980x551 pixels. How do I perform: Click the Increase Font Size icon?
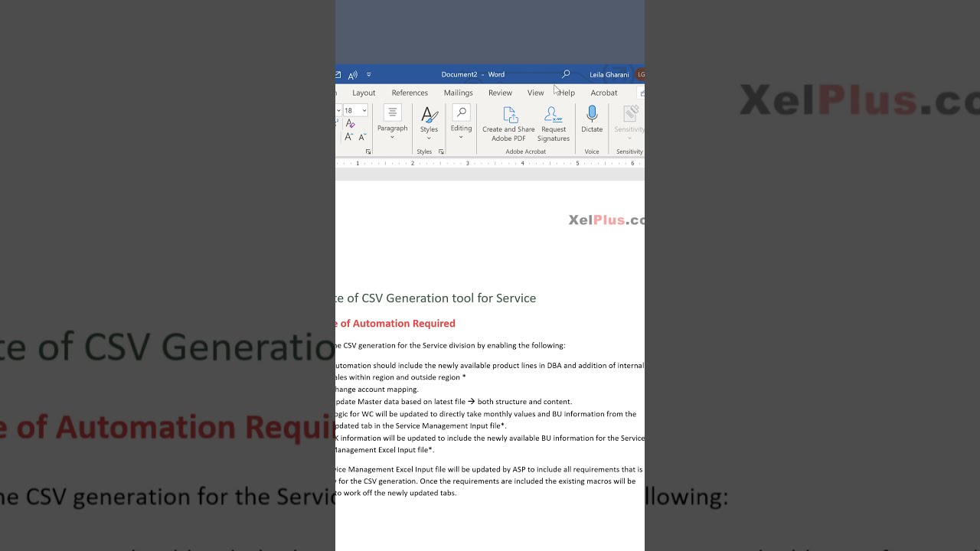349,137
